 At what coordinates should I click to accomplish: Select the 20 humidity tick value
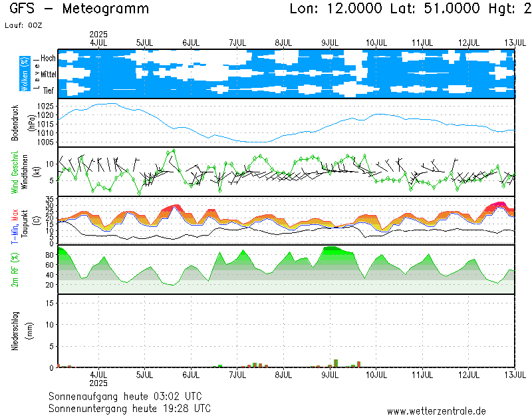click(49, 285)
